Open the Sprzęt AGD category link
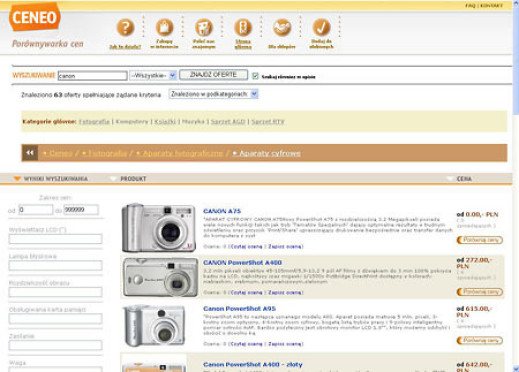519x372 pixels. [x=228, y=122]
